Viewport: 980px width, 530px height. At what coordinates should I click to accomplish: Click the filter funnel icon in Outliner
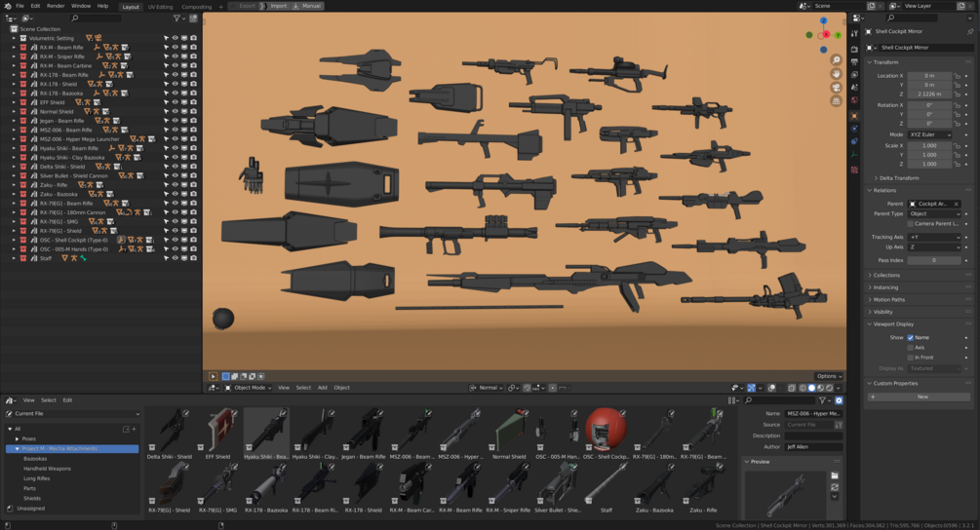pyautogui.click(x=177, y=19)
